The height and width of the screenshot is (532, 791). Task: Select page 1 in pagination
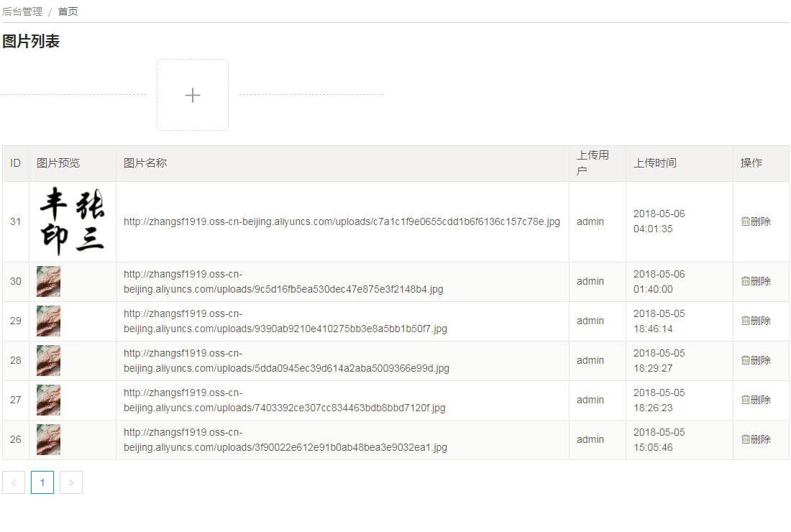click(x=42, y=482)
